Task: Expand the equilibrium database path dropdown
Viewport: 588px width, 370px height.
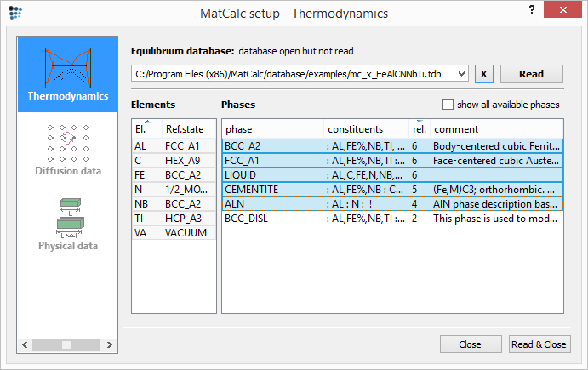Action: [461, 74]
